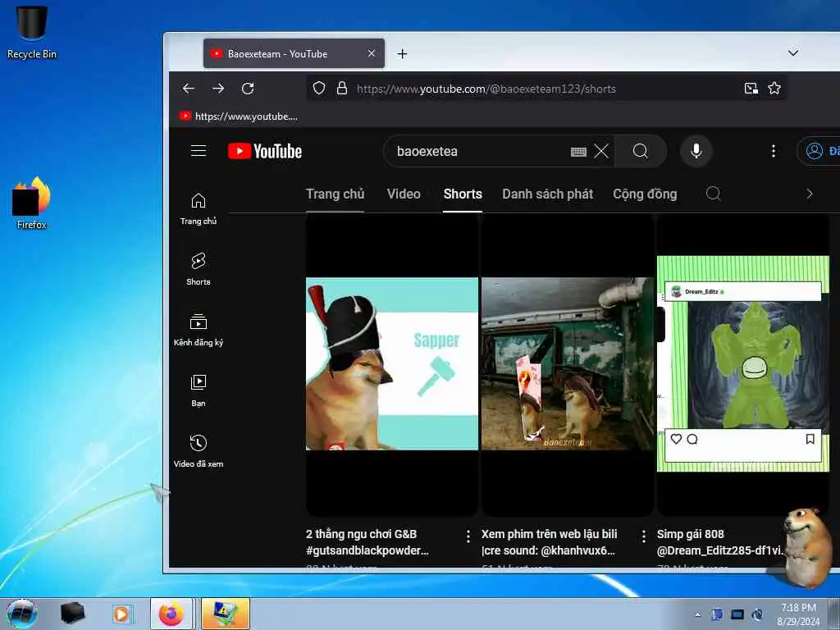Open the on-screen keyboard icon in search
The height and width of the screenshot is (630, 840).
[x=578, y=152]
